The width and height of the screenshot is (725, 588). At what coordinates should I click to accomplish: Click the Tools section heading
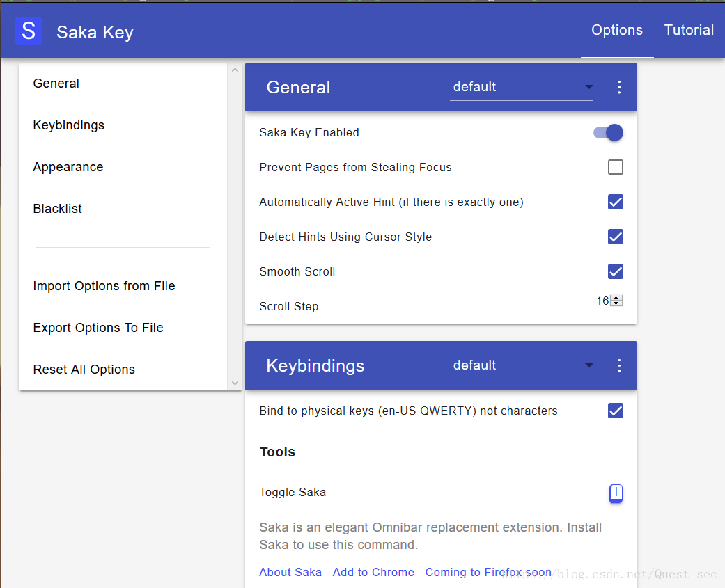point(277,452)
